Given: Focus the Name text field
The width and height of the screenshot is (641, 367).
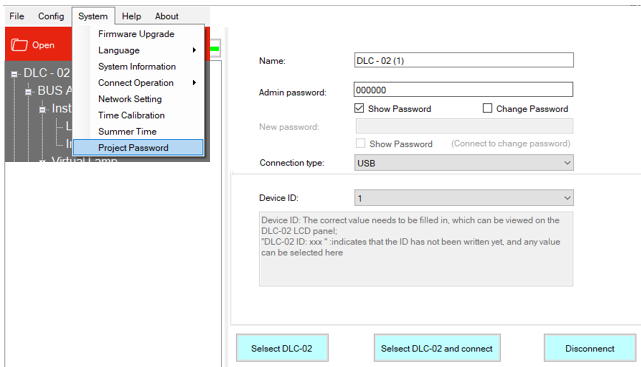Looking at the screenshot, I should pos(464,60).
